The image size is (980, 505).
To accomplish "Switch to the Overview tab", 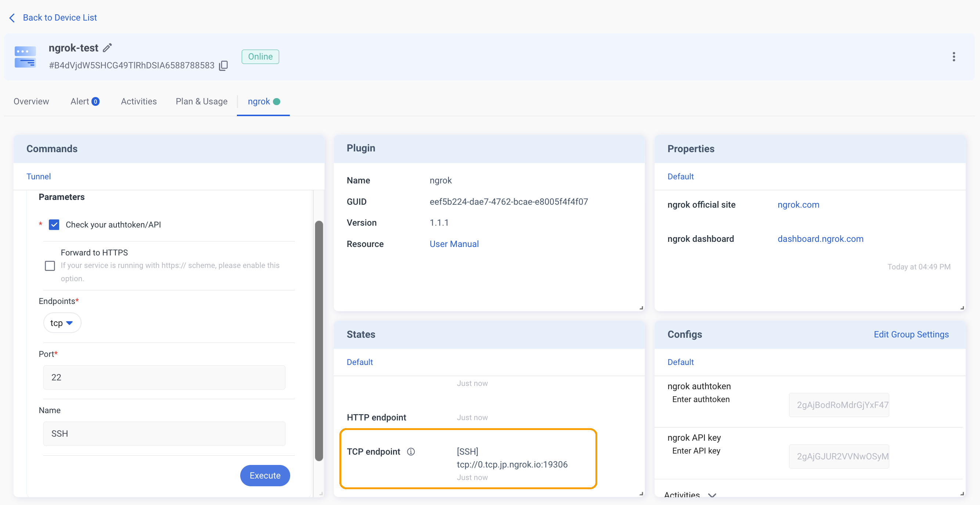I will point(31,101).
